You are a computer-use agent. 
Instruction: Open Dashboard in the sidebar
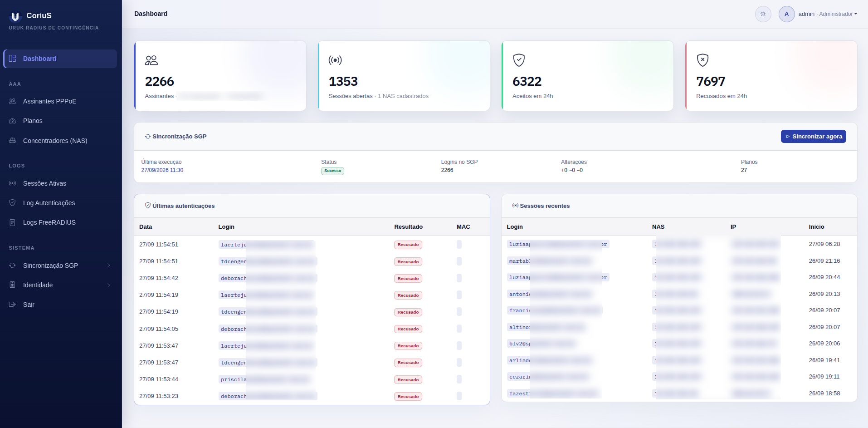(x=60, y=59)
